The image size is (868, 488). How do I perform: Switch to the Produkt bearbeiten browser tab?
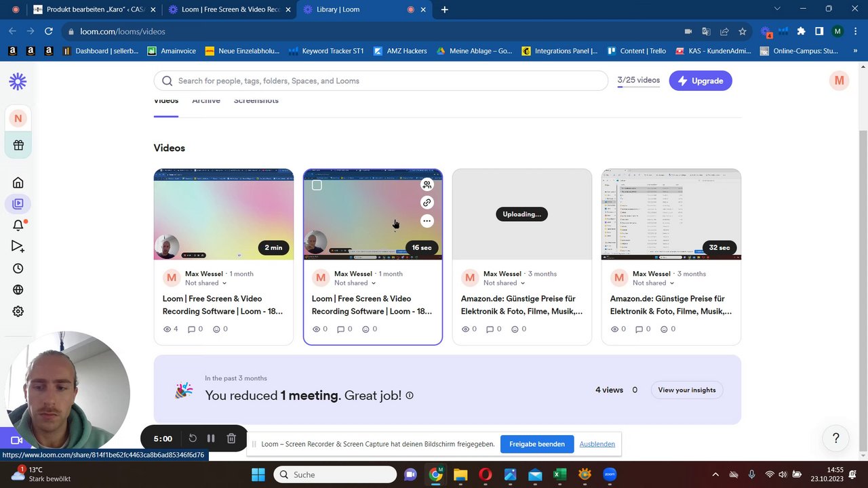coord(94,9)
